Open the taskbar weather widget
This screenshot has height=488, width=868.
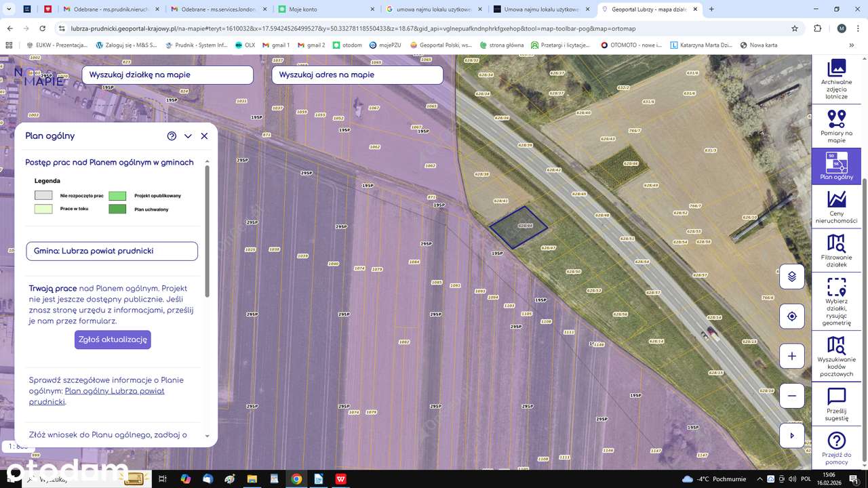click(714, 479)
